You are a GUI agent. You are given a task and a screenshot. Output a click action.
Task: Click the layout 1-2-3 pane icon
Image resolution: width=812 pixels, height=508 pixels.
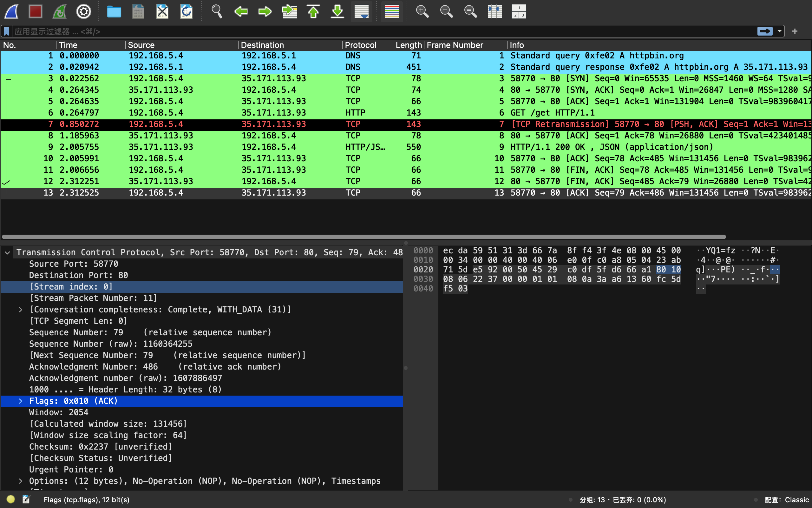519,11
